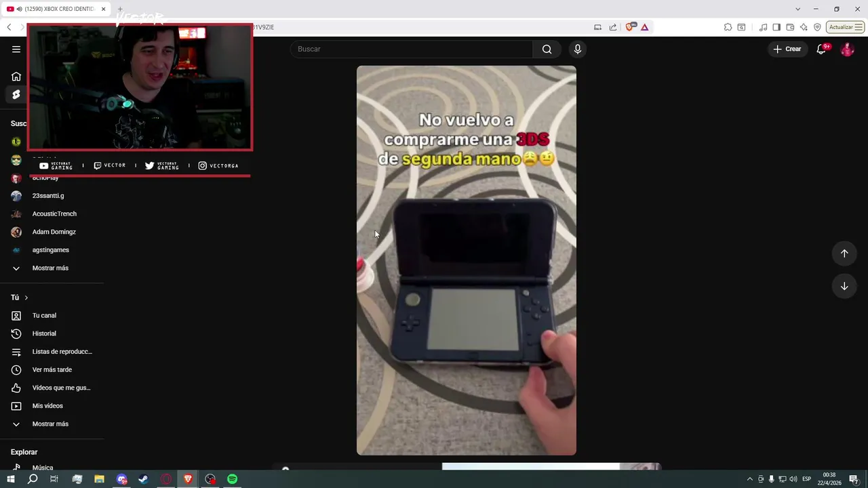Open Brave browser taskbar icon
Image resolution: width=868 pixels, height=488 pixels.
click(188, 479)
